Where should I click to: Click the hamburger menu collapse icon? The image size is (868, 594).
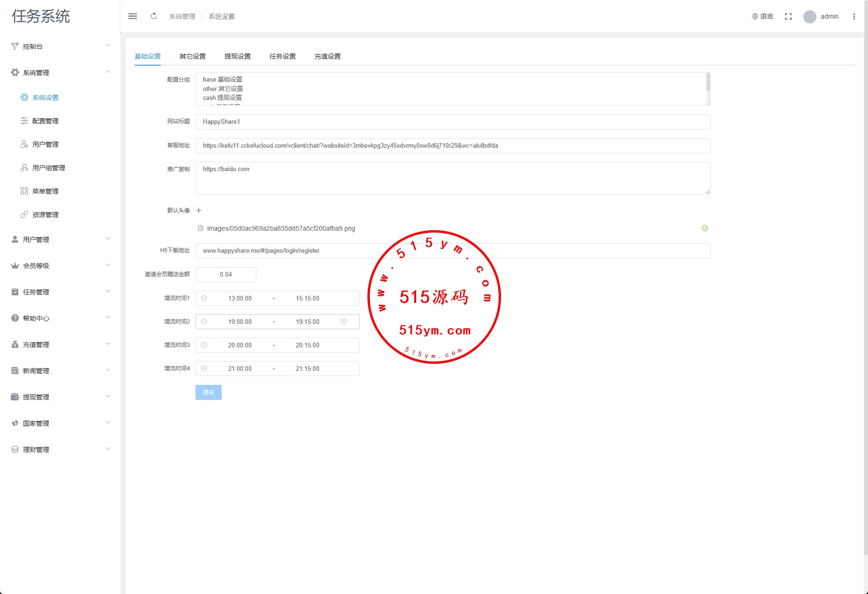133,16
